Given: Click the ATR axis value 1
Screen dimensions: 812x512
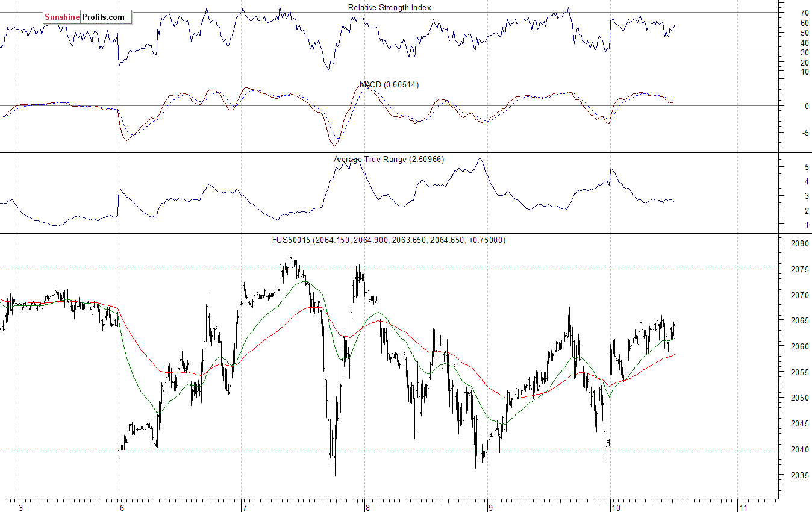Looking at the screenshot, I should 807,225.
